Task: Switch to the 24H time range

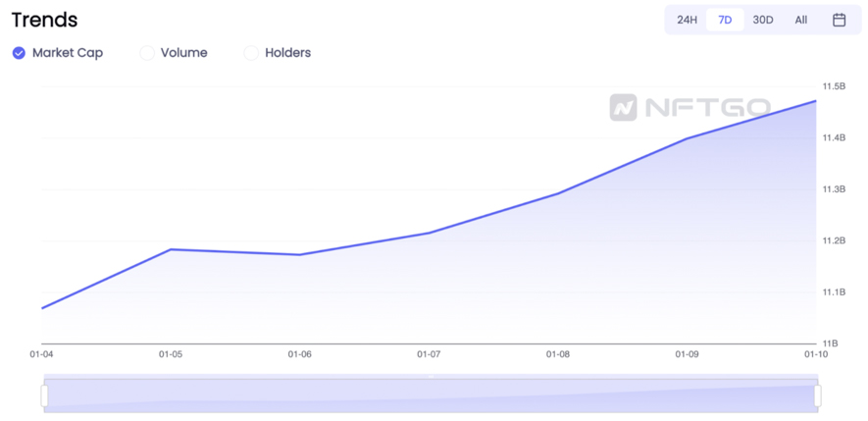Action: tap(687, 20)
